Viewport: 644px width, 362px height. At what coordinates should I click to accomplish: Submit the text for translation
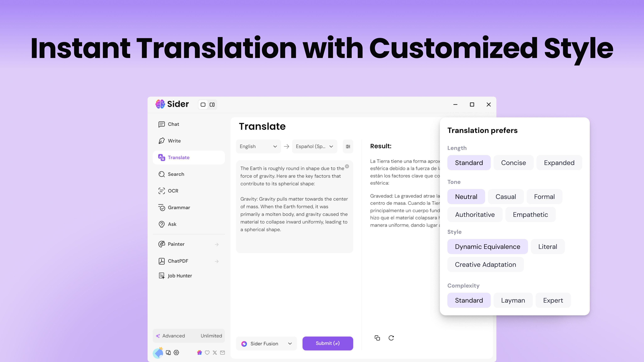coord(328,343)
